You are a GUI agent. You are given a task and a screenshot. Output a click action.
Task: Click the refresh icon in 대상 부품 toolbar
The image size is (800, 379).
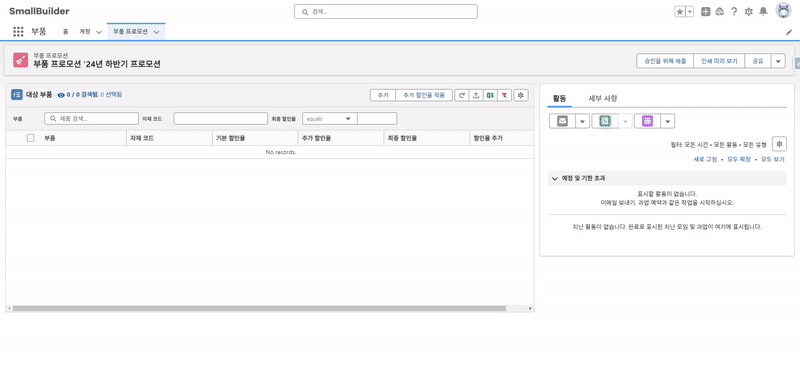[462, 95]
